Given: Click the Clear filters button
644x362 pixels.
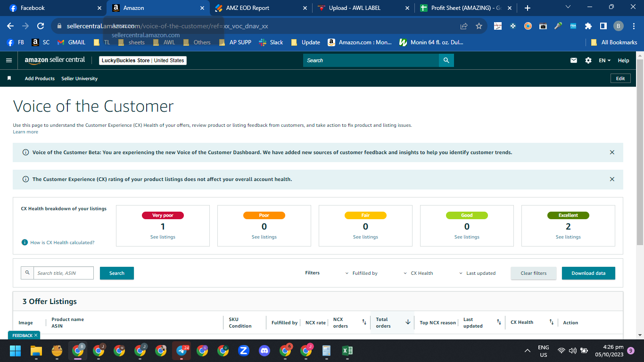Looking at the screenshot, I should pos(534,273).
